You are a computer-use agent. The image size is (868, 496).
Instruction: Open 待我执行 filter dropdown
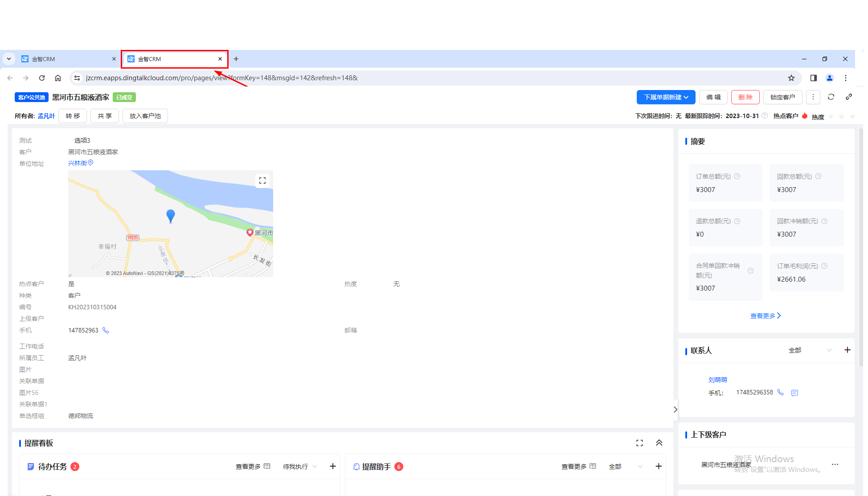[x=300, y=467]
